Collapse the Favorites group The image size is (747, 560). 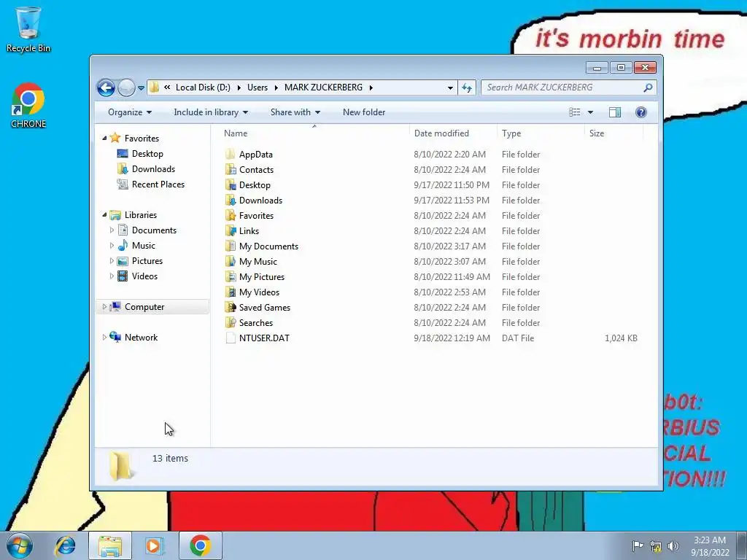(x=104, y=138)
